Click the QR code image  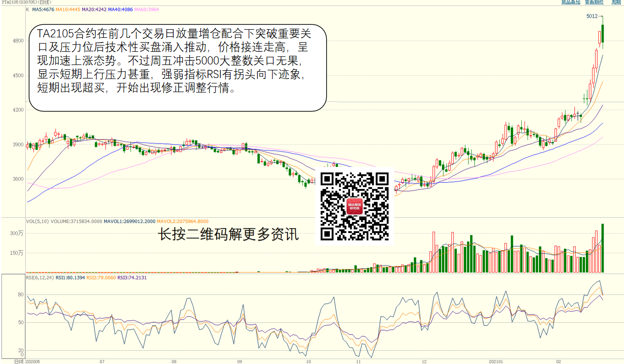[354, 206]
